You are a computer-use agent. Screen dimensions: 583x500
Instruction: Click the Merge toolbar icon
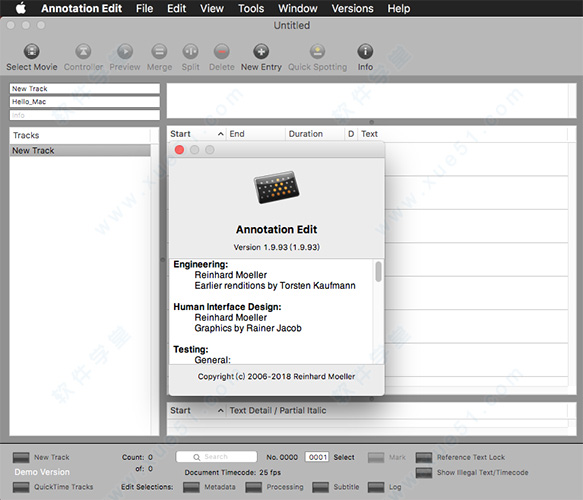click(160, 51)
